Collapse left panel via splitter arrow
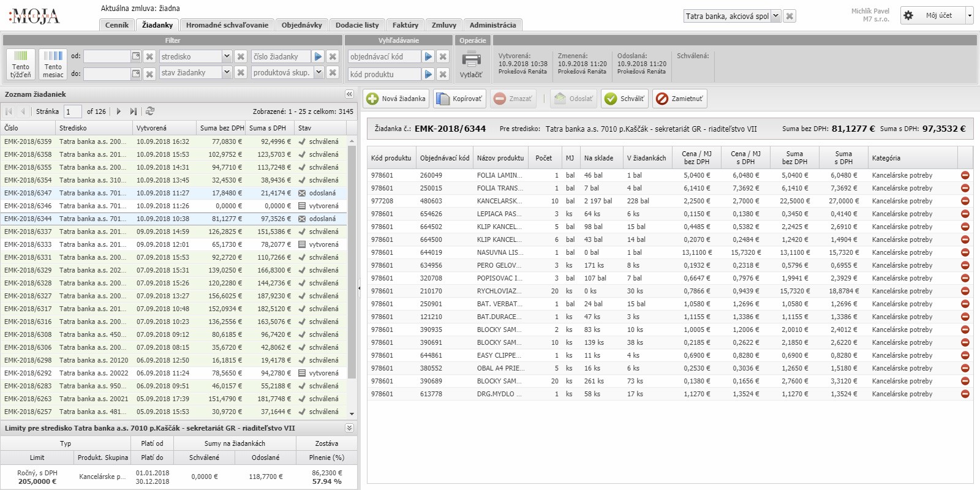980x490 pixels. [x=359, y=287]
